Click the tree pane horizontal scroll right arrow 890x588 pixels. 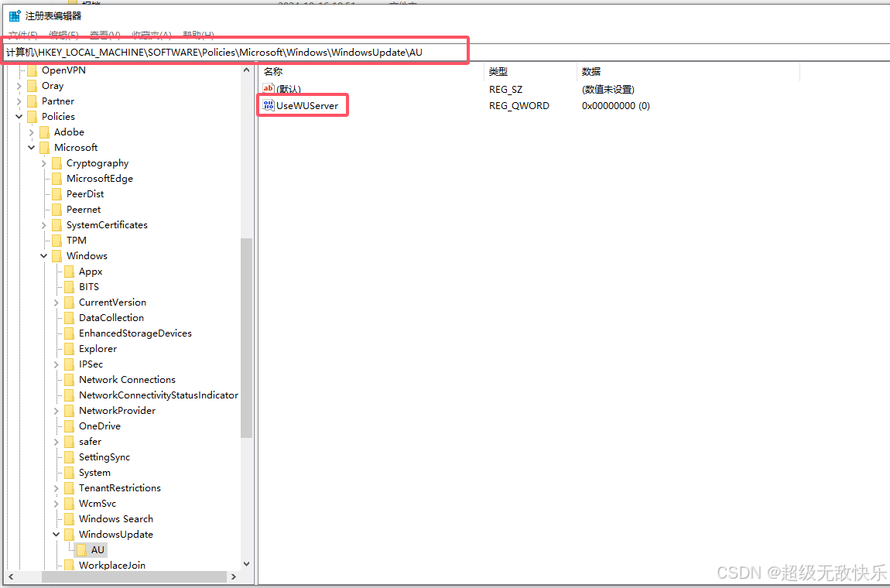233,576
